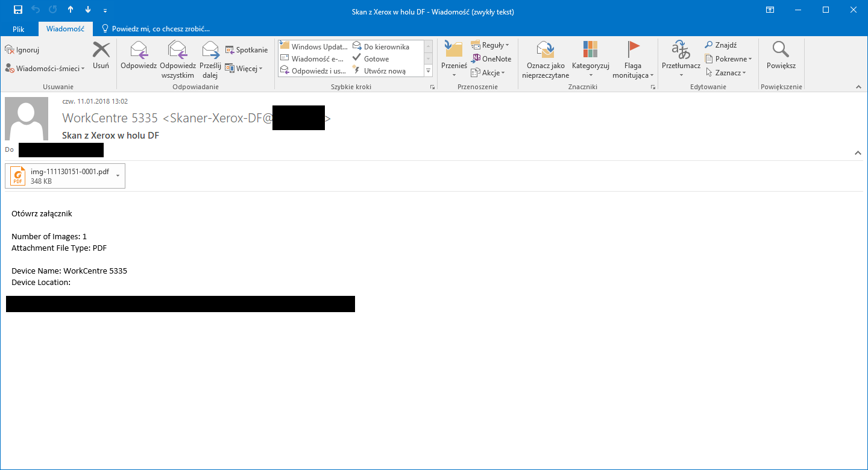Save the message with the floppy icon
Screen dimensions: 868x470
(x=18, y=10)
